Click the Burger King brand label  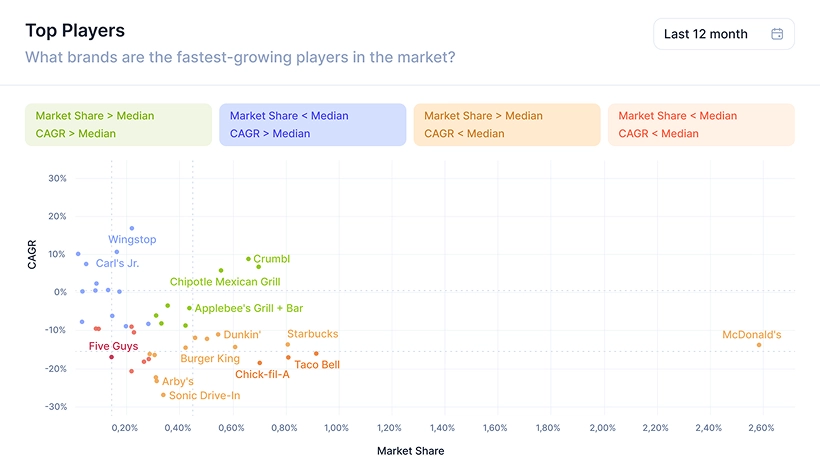coord(210,358)
